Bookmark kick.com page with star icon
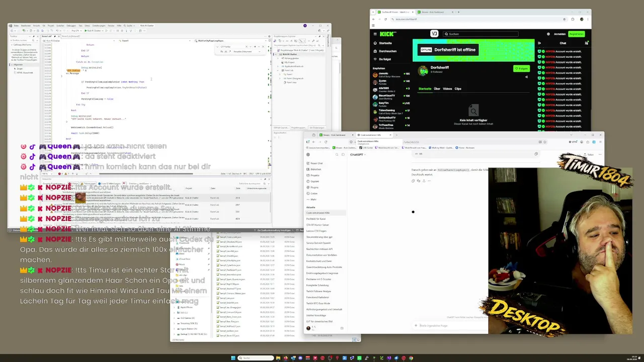 click(564, 19)
